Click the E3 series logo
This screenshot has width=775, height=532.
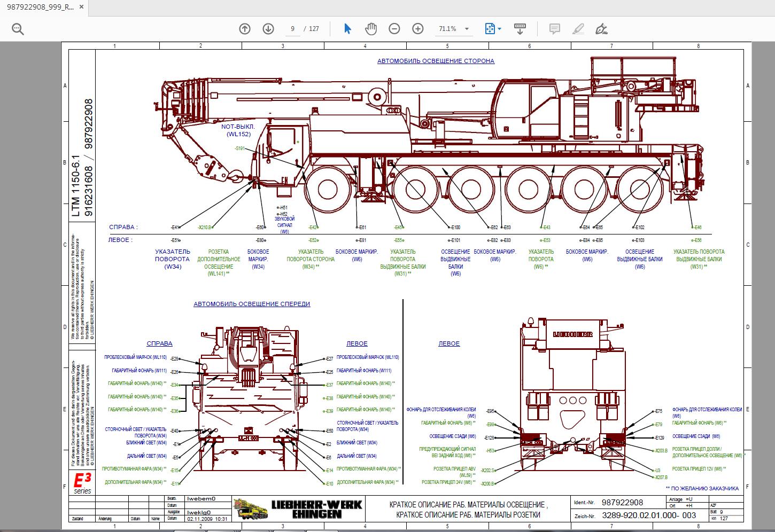pos(82,482)
